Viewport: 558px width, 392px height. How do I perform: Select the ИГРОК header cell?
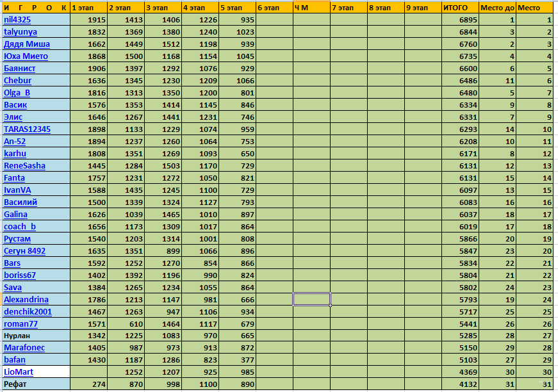pos(36,8)
